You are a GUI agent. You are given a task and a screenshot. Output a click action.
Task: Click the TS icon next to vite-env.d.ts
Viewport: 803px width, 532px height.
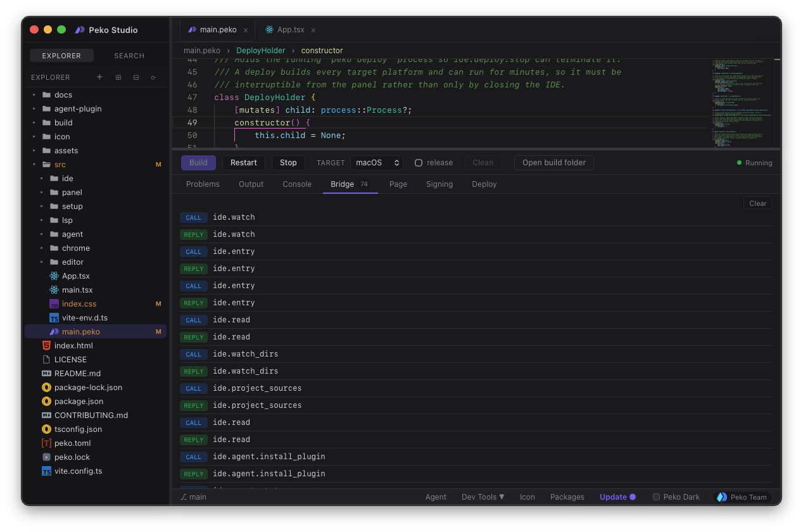(x=54, y=318)
